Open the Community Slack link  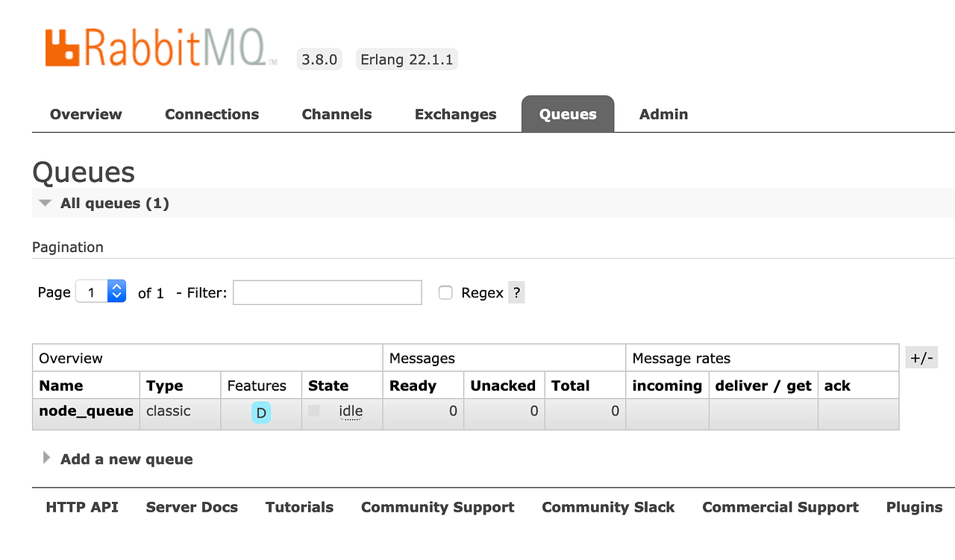click(x=608, y=507)
